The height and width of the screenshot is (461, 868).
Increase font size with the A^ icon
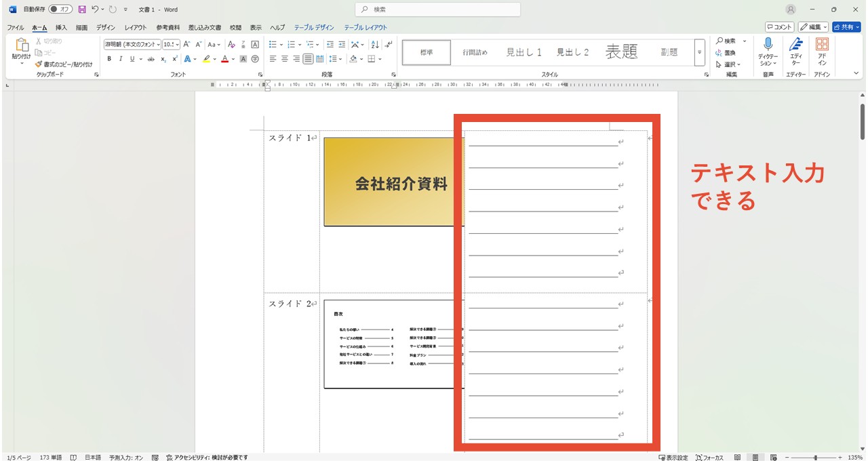(x=188, y=44)
